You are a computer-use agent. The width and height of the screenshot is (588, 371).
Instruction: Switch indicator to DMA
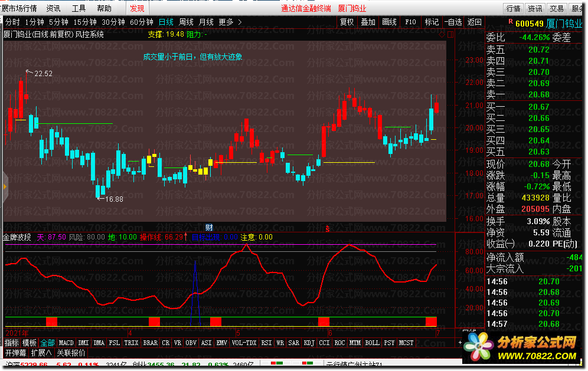(x=99, y=343)
